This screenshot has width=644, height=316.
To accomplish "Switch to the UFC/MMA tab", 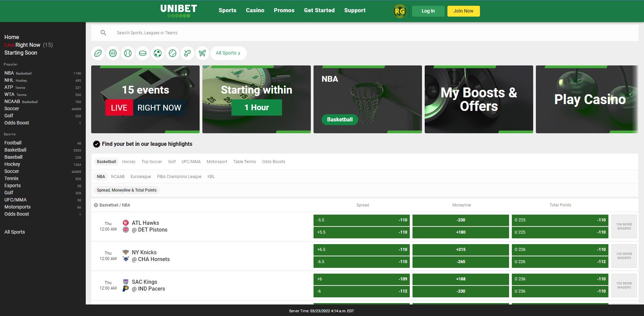I will point(191,162).
